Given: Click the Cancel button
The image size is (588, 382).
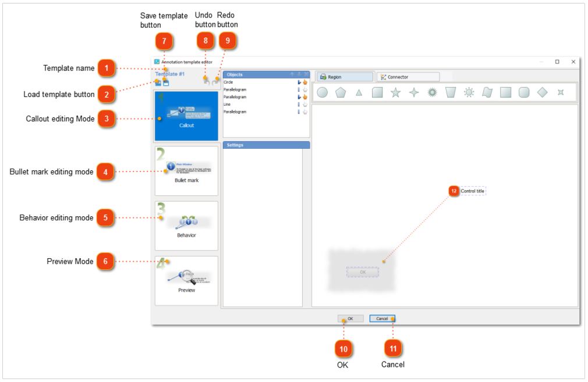Looking at the screenshot, I should click(x=382, y=319).
